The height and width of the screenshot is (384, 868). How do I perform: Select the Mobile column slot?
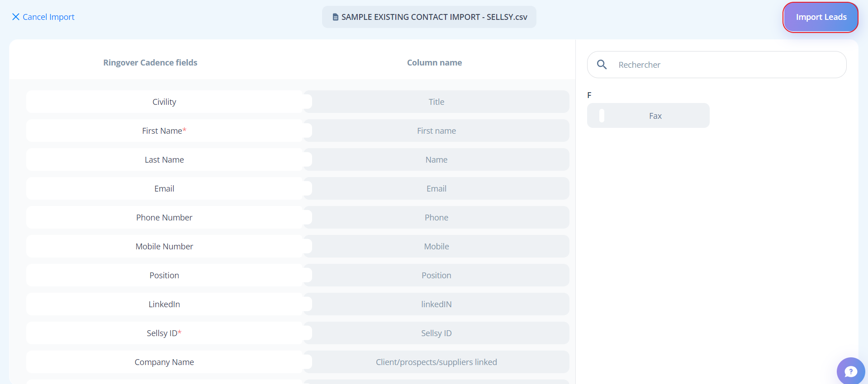pyautogui.click(x=436, y=246)
